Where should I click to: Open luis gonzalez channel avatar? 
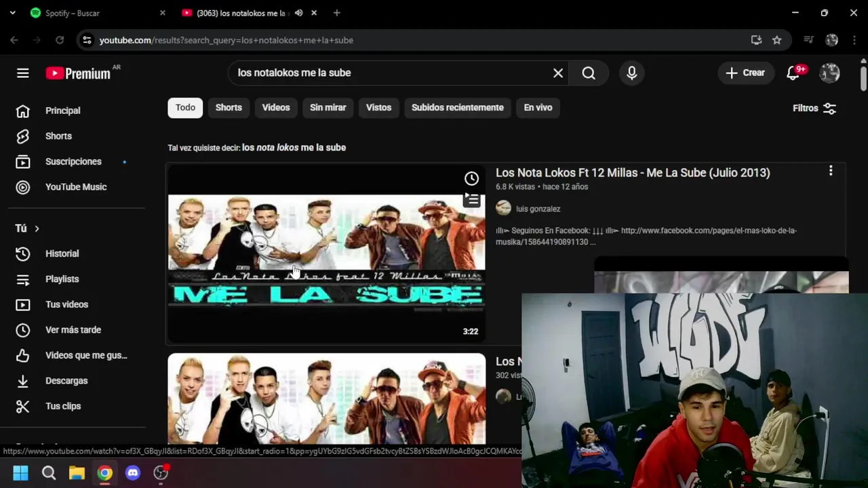[503, 209]
